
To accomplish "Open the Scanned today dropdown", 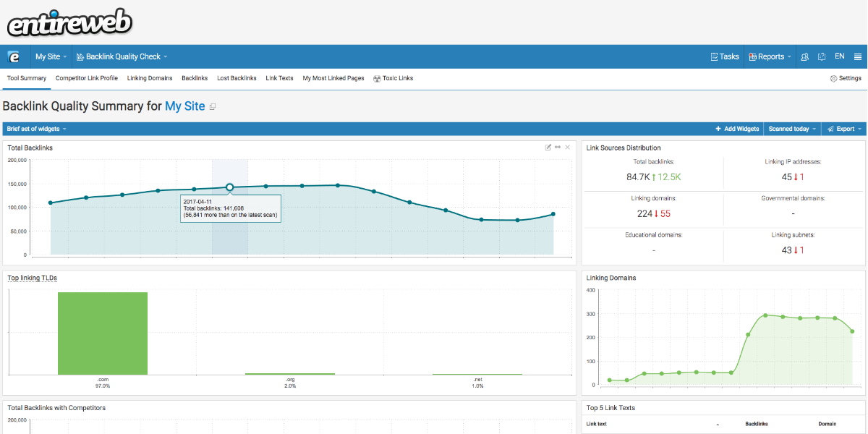I will (x=793, y=129).
